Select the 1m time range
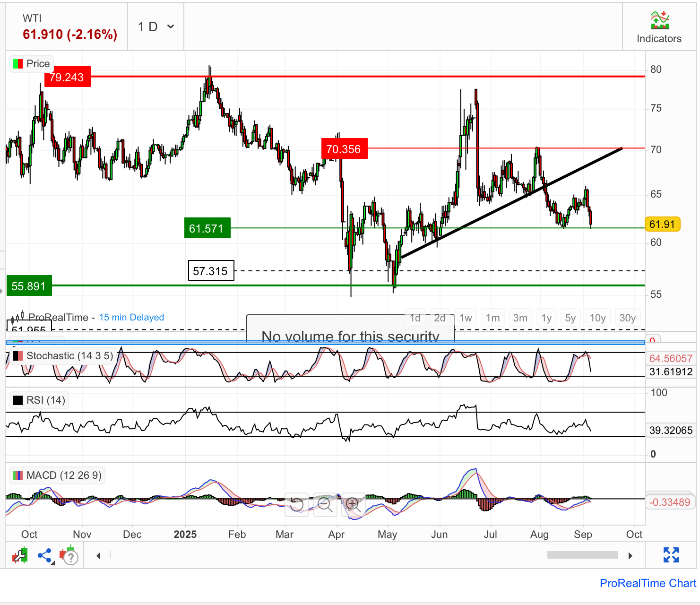This screenshot has height=605, width=700. tap(493, 318)
